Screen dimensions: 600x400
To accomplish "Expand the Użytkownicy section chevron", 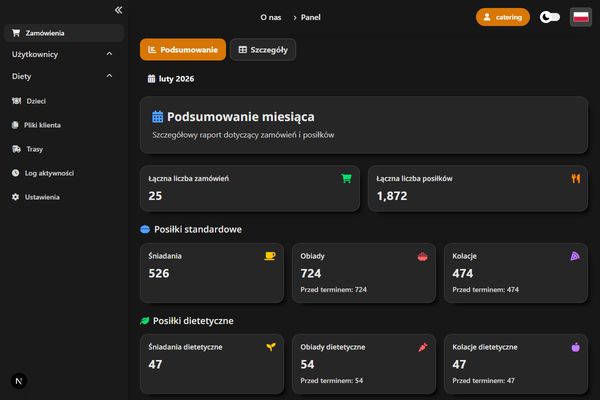I will [109, 54].
